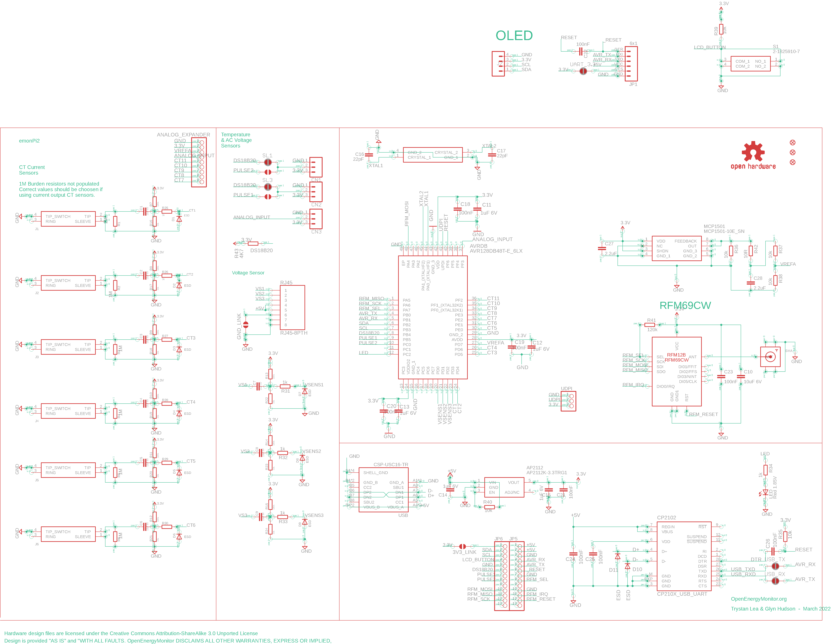Click the green OLED heading
834x644 pixels.
514,35
